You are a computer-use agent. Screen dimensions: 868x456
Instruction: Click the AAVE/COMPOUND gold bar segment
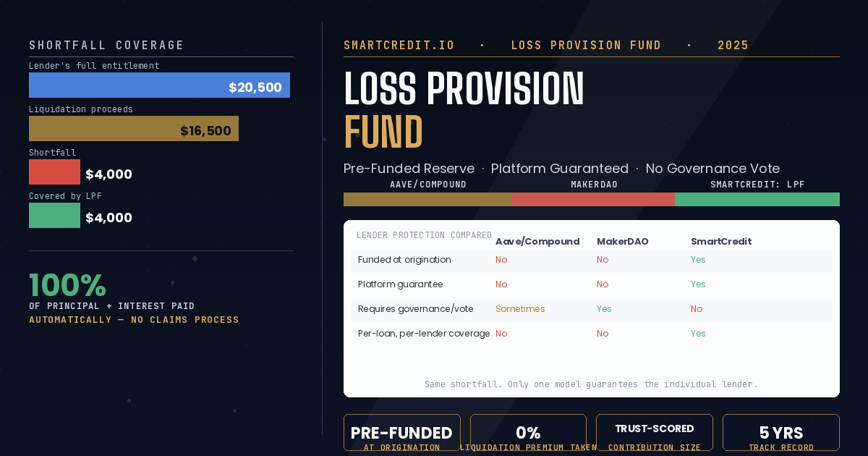point(427,199)
